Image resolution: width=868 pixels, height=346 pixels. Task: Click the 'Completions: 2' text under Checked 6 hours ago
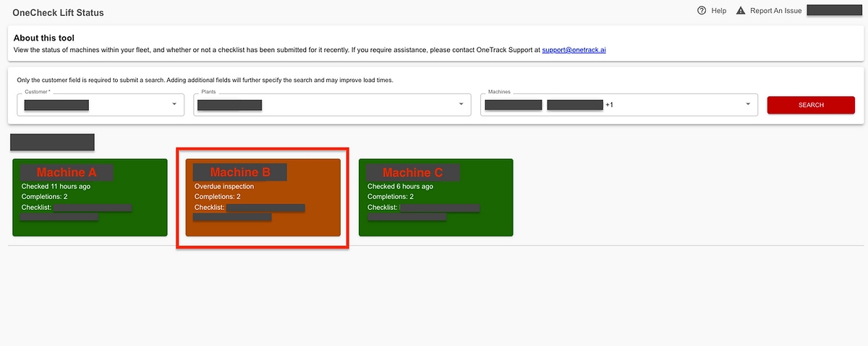click(x=391, y=197)
